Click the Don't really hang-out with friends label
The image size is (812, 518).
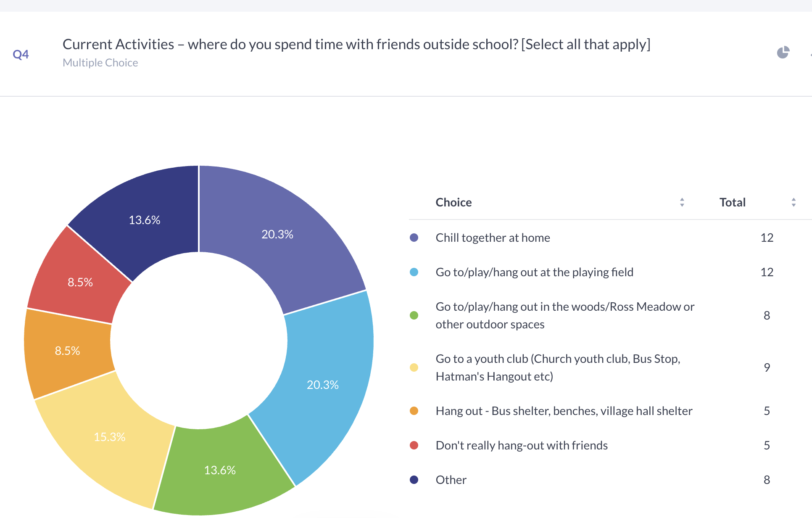(522, 445)
